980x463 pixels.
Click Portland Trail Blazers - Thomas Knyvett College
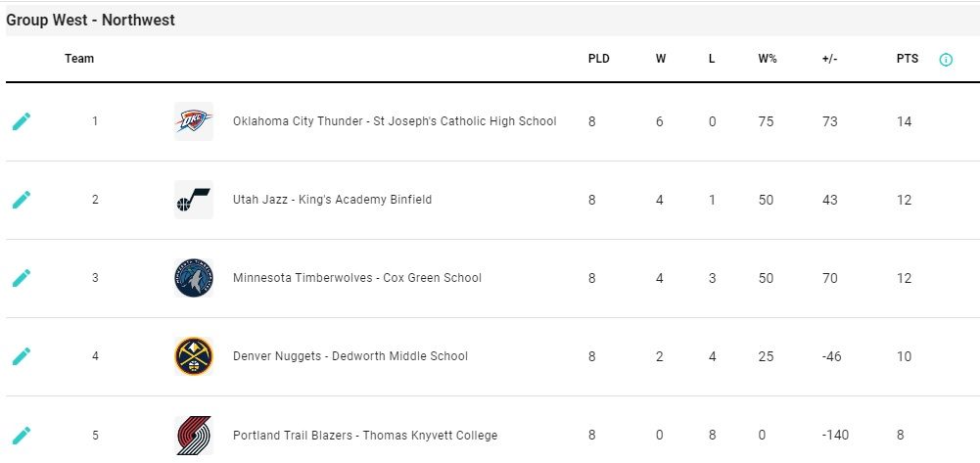[x=365, y=435]
